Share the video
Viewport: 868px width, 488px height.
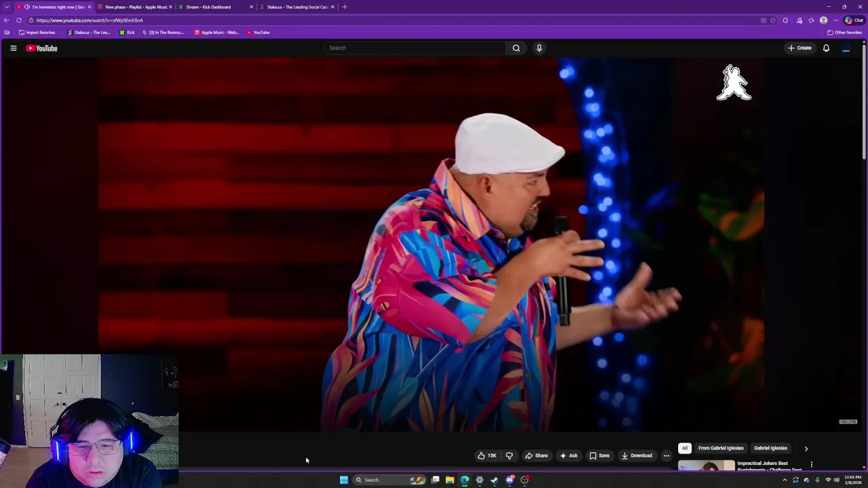536,455
